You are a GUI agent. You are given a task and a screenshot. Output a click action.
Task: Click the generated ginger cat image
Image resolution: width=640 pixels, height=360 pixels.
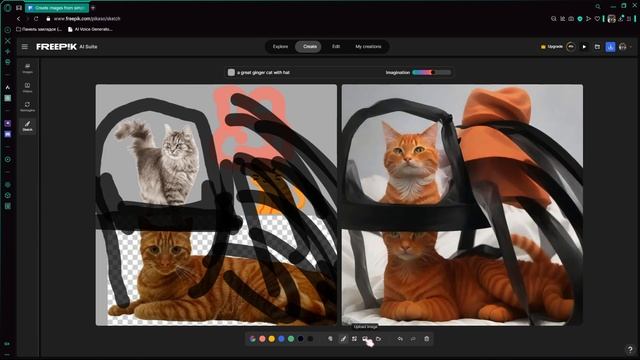462,205
